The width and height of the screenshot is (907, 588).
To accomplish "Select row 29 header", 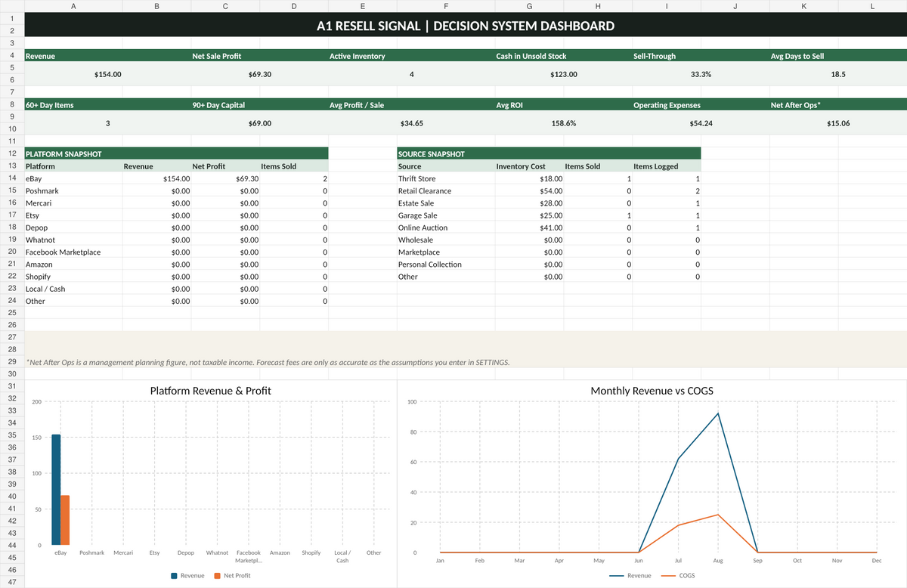I will (x=12, y=362).
